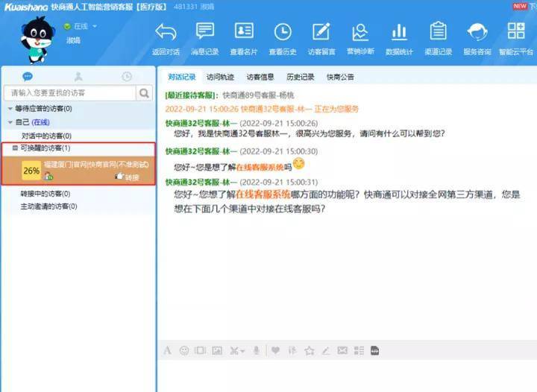The width and height of the screenshot is (537, 392).
Task: Click the 返回对话 return arrow icon
Action: click(166, 32)
